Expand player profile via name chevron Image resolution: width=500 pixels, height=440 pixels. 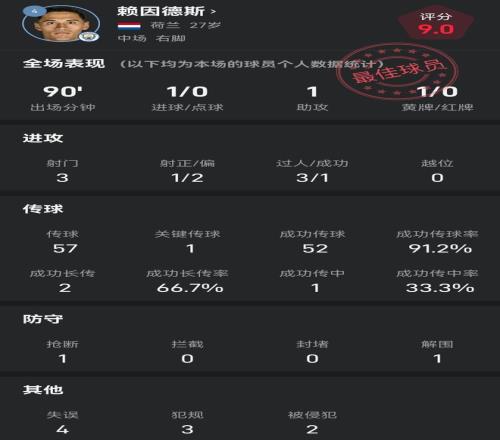point(213,12)
